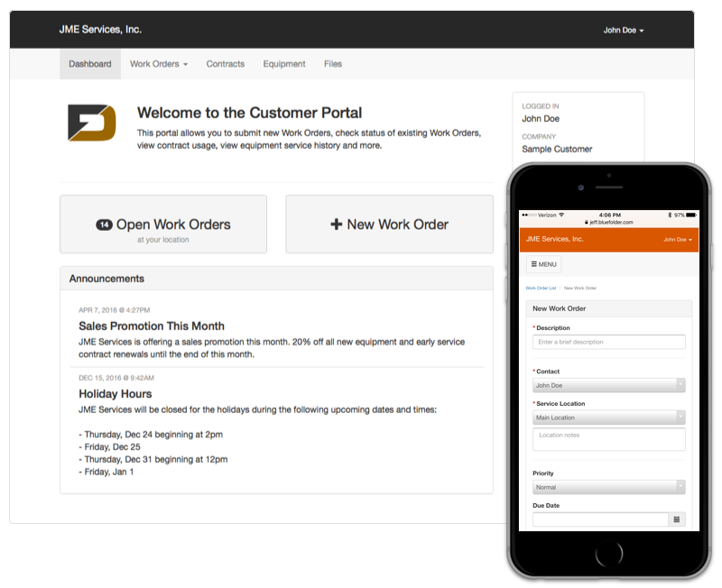Image resolution: width=722 pixels, height=588 pixels.
Task: Click the Sales Promotion This Month heading
Action: pos(152,326)
